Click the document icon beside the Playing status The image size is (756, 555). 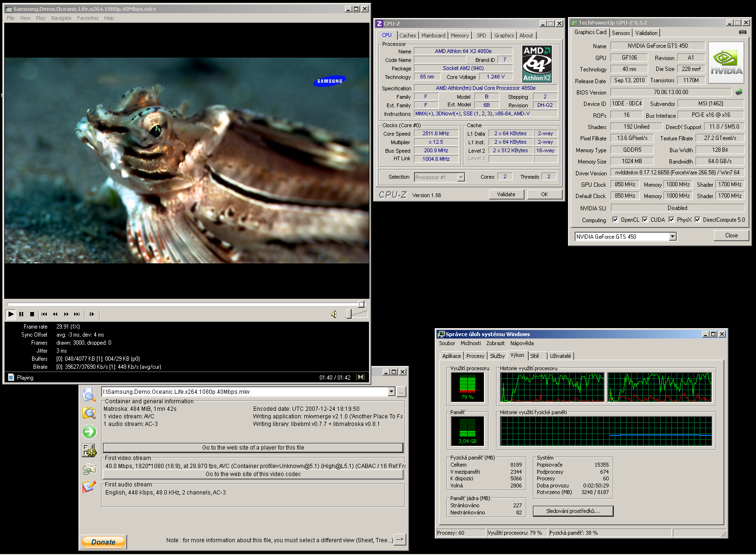[11, 377]
